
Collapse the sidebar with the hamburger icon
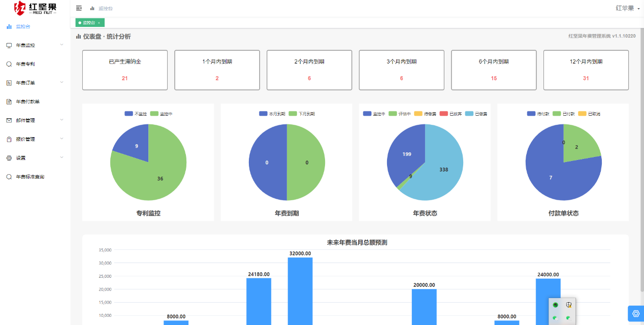[79, 8]
